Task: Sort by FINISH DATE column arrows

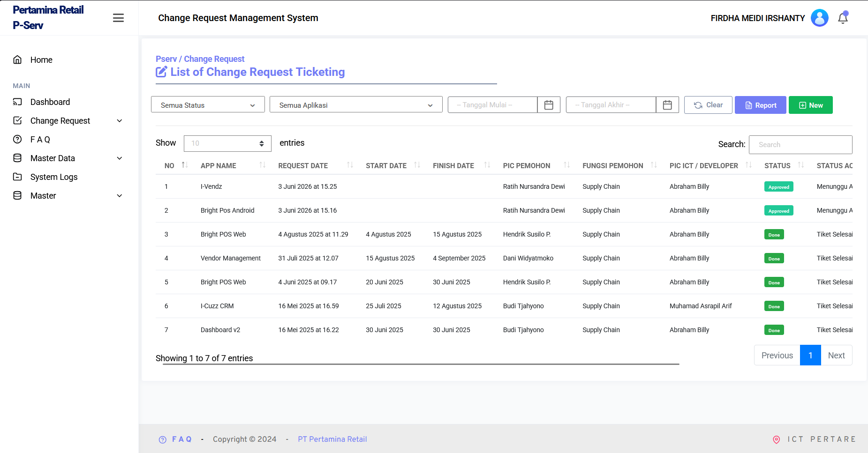Action: coord(487,165)
